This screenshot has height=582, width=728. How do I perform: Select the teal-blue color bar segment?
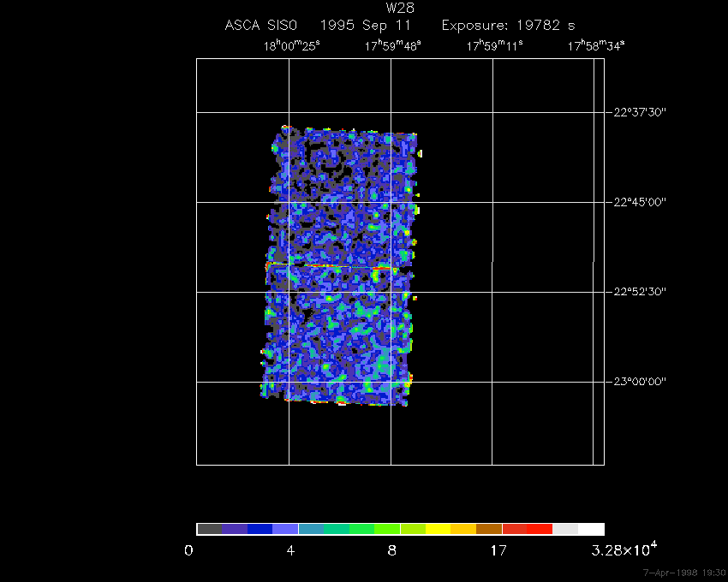point(311,529)
